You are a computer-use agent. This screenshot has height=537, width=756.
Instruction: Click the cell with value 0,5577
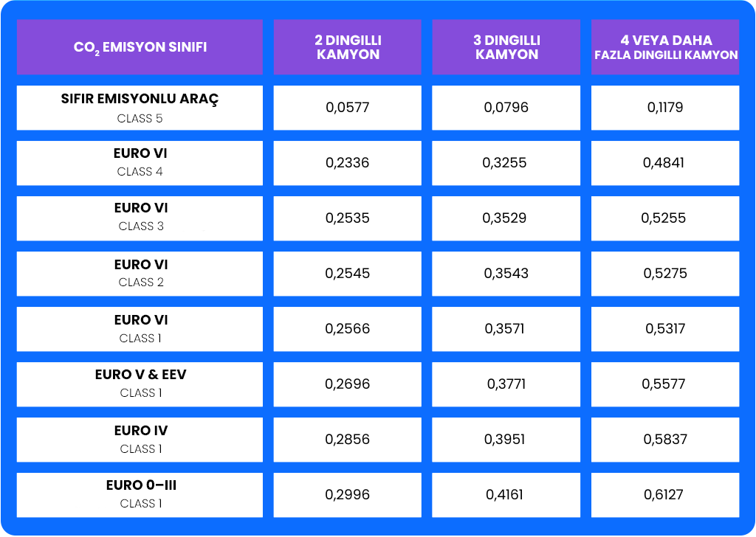(665, 385)
